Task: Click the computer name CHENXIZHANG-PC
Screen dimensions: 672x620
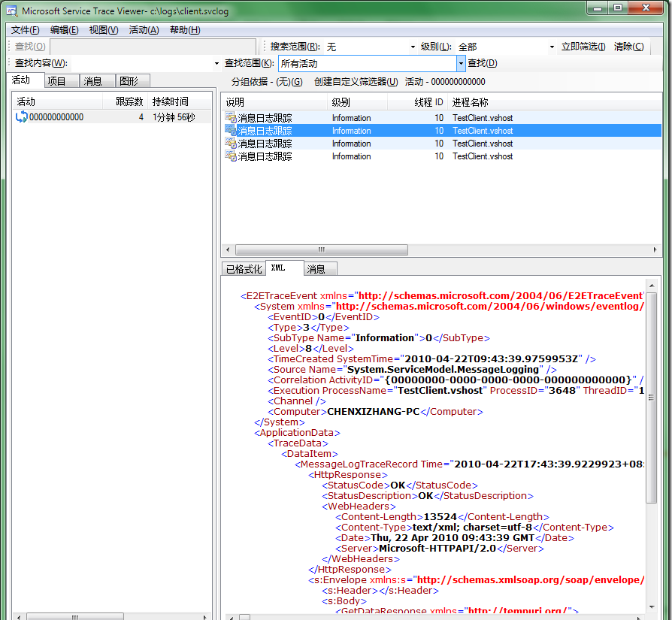Action: pos(373,411)
